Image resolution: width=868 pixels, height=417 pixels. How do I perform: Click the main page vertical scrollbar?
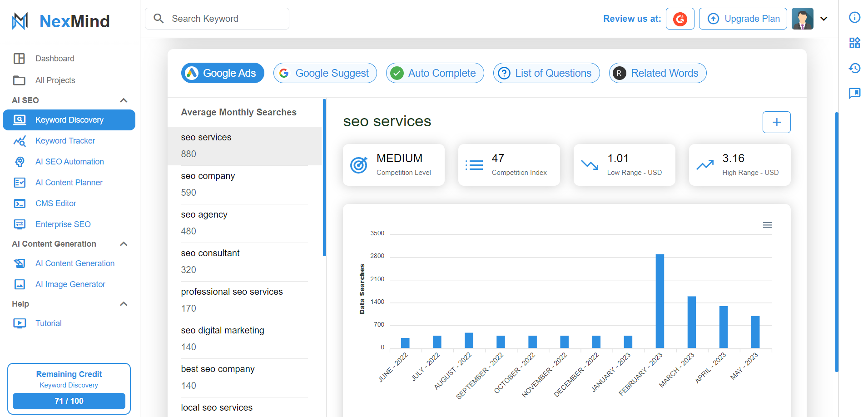pyautogui.click(x=837, y=242)
